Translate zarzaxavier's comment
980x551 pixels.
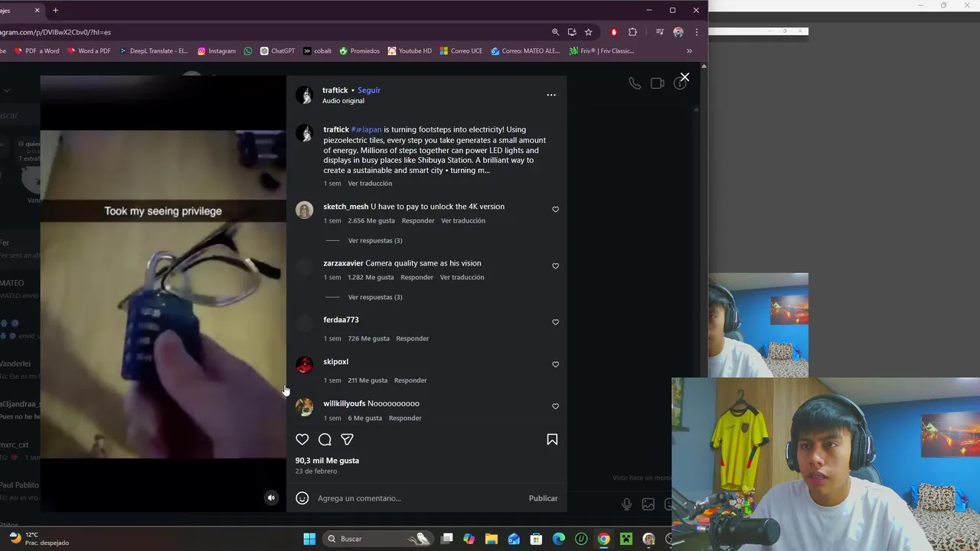pos(462,277)
